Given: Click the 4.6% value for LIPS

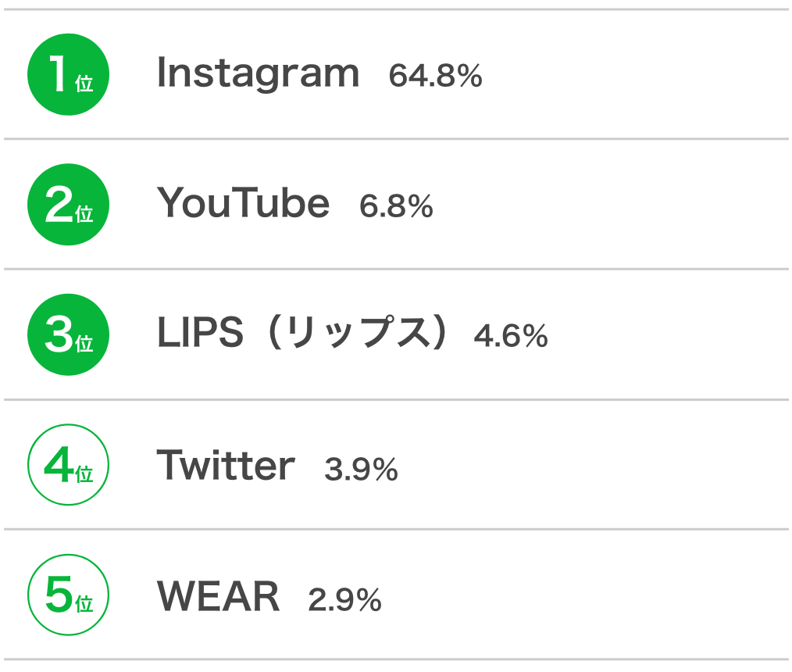Looking at the screenshot, I should point(511,335).
